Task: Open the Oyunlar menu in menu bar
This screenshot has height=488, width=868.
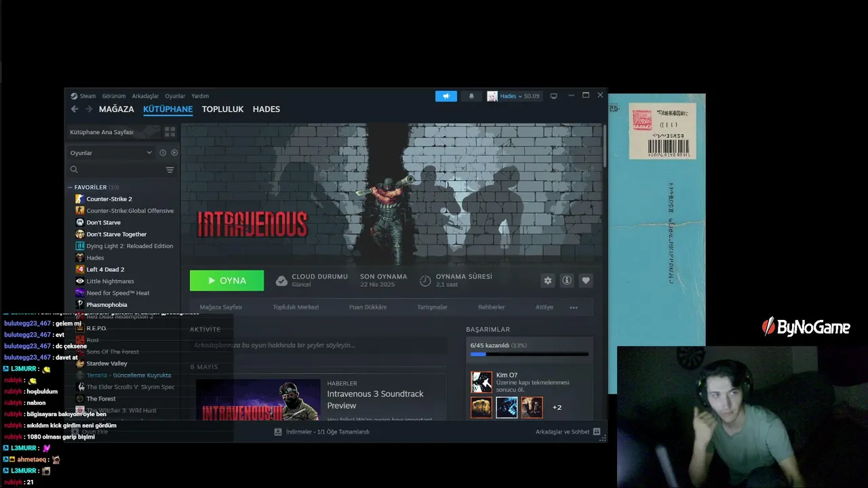Action: (175, 96)
